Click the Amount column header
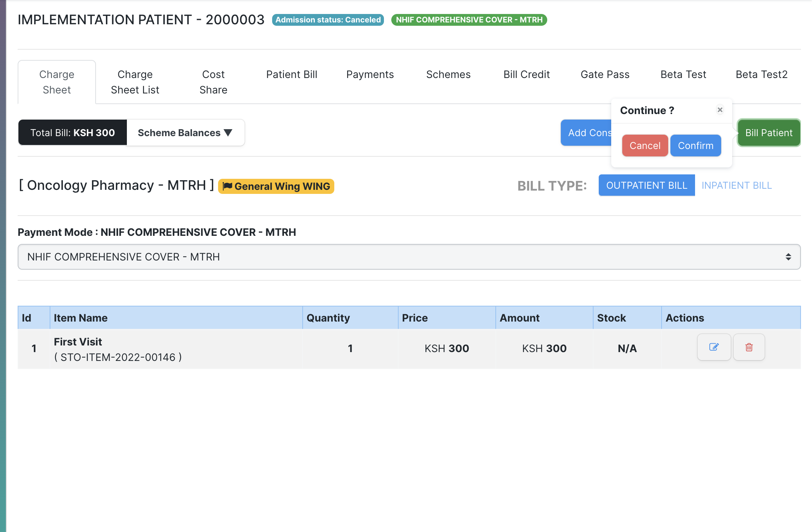The height and width of the screenshot is (532, 812). tap(544, 318)
